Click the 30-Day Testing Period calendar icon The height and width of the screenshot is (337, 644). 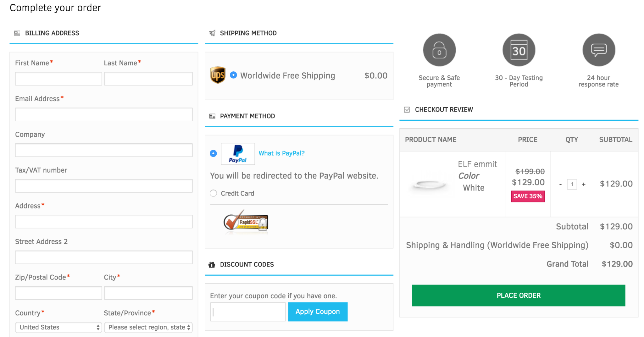click(519, 50)
